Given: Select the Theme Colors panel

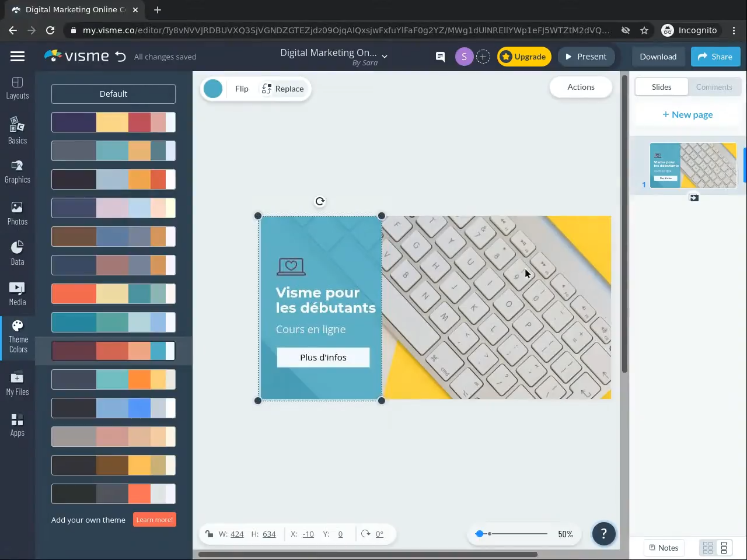Looking at the screenshot, I should [18, 337].
